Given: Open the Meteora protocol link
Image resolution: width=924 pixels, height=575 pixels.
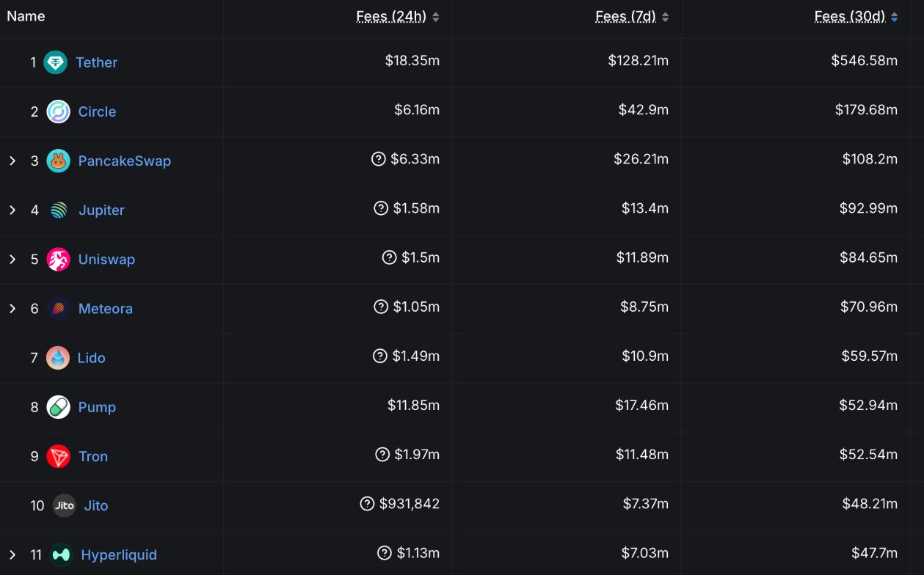Looking at the screenshot, I should pos(106,308).
